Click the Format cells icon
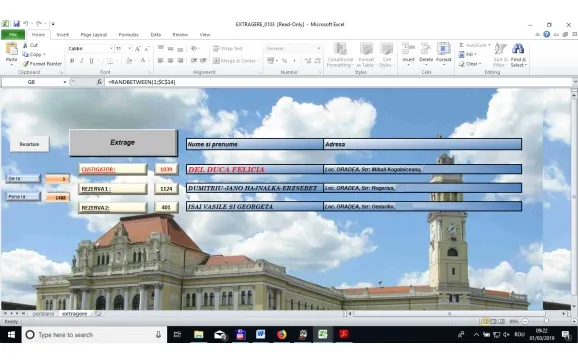 point(443,49)
